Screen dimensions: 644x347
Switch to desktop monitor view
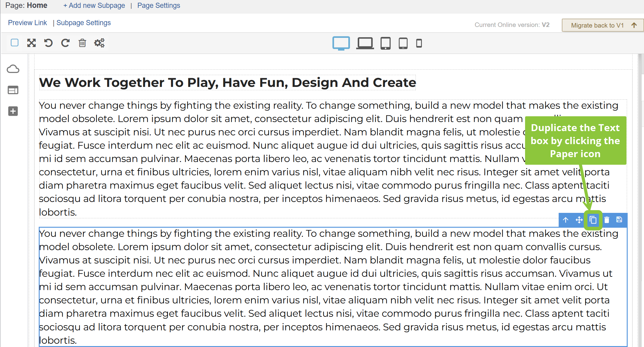(341, 43)
